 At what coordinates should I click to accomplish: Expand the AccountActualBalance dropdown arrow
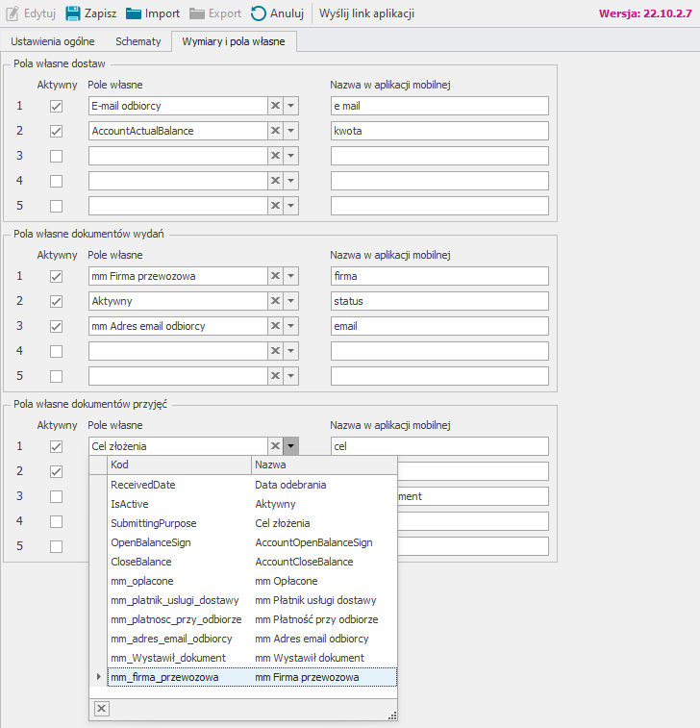click(291, 131)
